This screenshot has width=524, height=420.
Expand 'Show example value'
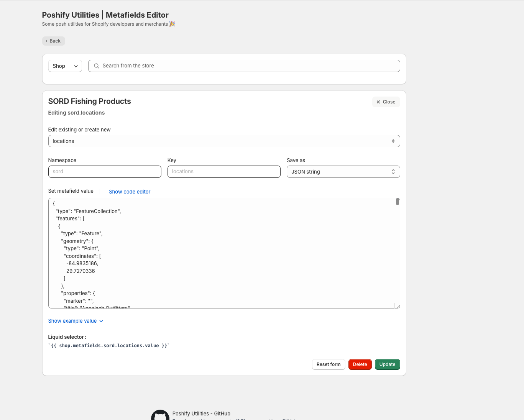click(x=76, y=321)
